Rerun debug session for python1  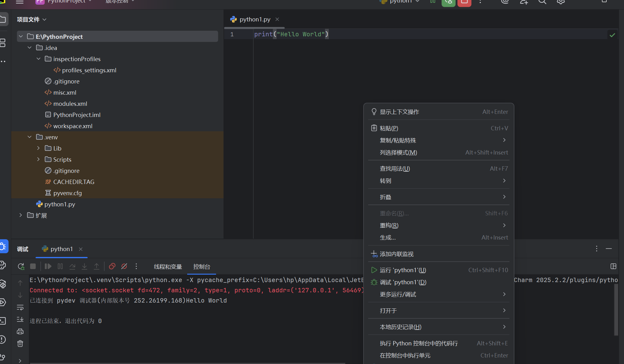tap(21, 267)
